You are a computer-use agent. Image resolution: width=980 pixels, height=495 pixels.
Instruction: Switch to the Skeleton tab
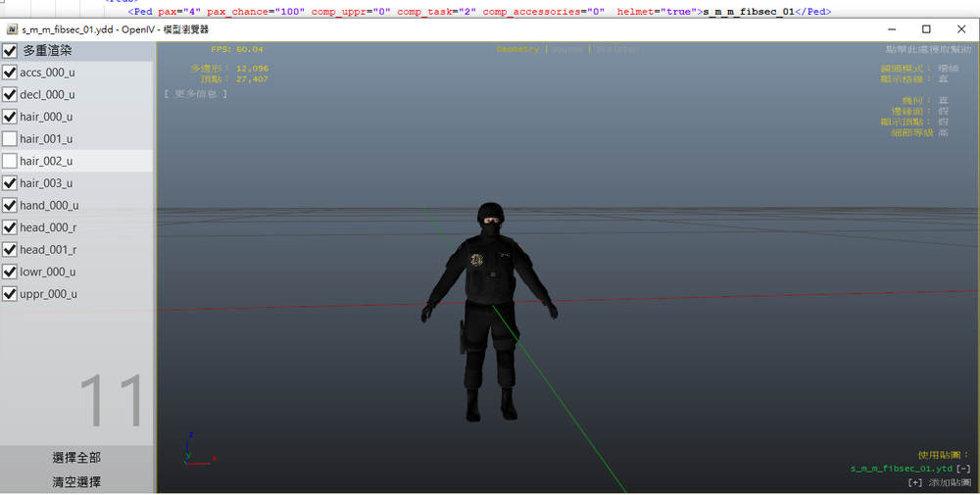coord(616,49)
